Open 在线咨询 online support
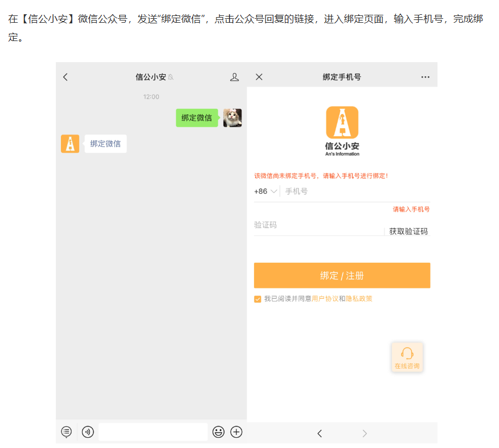Screen dimensions: 499x448 tap(407, 357)
